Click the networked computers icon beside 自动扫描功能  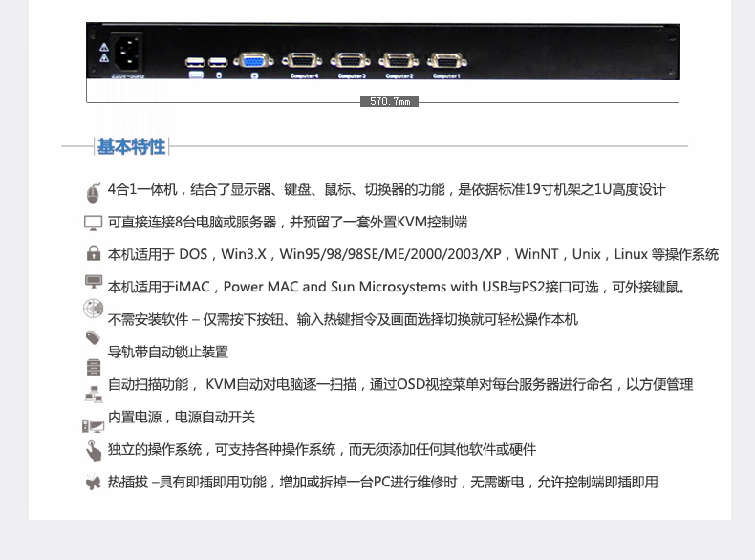point(94,395)
